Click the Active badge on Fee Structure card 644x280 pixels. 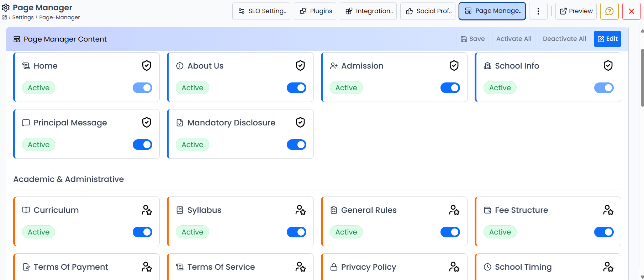click(500, 232)
